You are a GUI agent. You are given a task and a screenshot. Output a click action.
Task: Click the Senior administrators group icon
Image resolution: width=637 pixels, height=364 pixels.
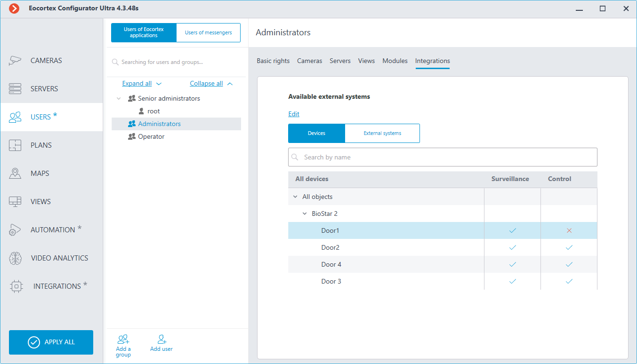(132, 99)
